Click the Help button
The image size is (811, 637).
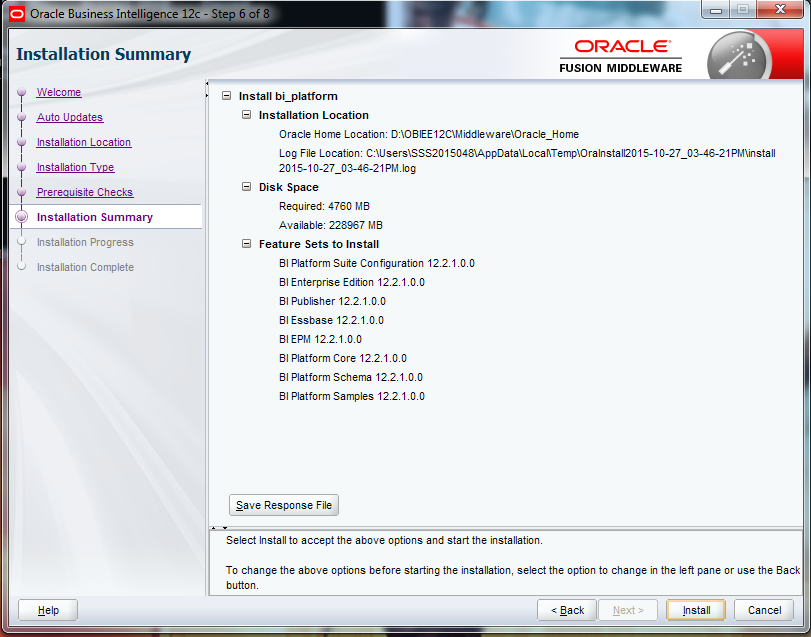(48, 610)
